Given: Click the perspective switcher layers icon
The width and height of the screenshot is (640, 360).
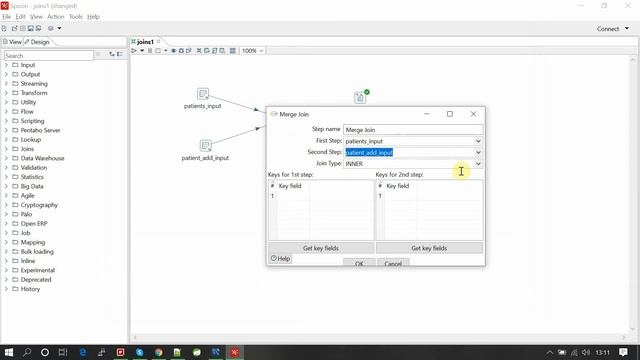Looking at the screenshot, I should pos(51,28).
